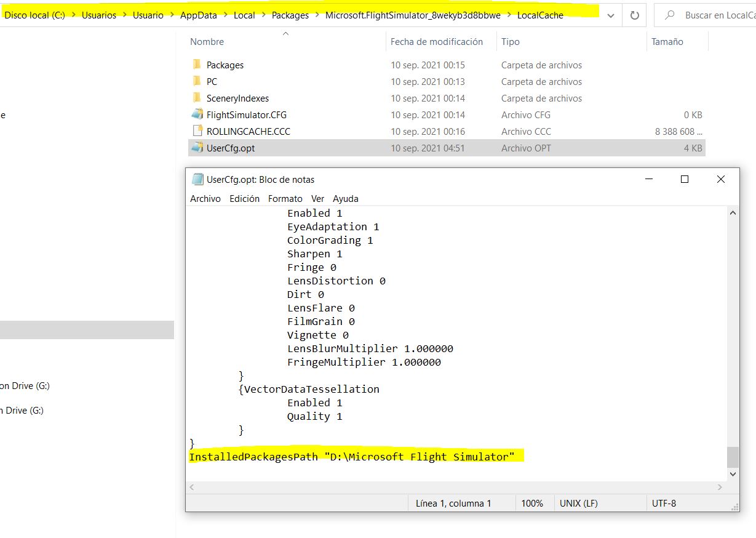Click the FlightSimulator.CFG file icon

tap(197, 114)
